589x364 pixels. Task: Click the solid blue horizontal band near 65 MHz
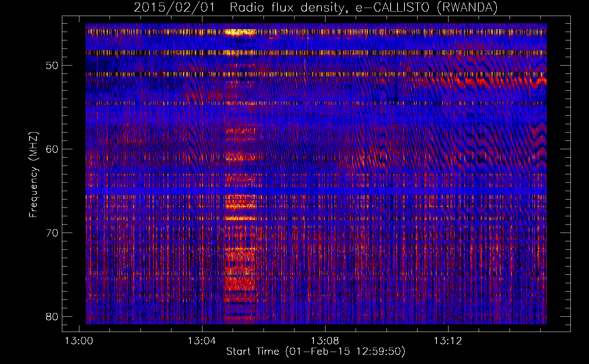[316, 191]
